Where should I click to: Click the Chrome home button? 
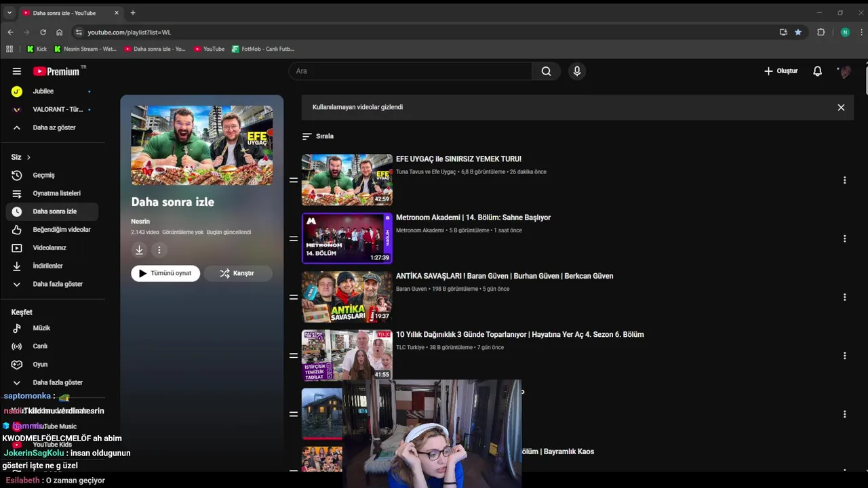[x=60, y=32]
